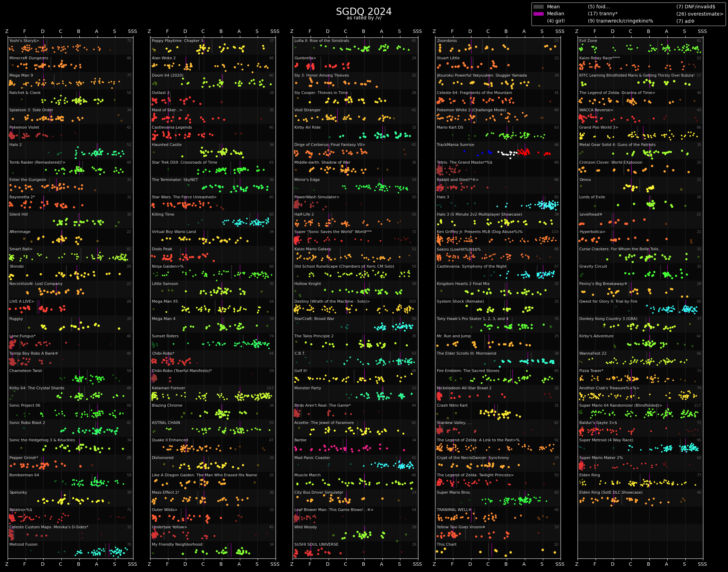This screenshot has width=728, height=572.
Task: Click the 'Lords of Exile' title
Action: pos(592,197)
